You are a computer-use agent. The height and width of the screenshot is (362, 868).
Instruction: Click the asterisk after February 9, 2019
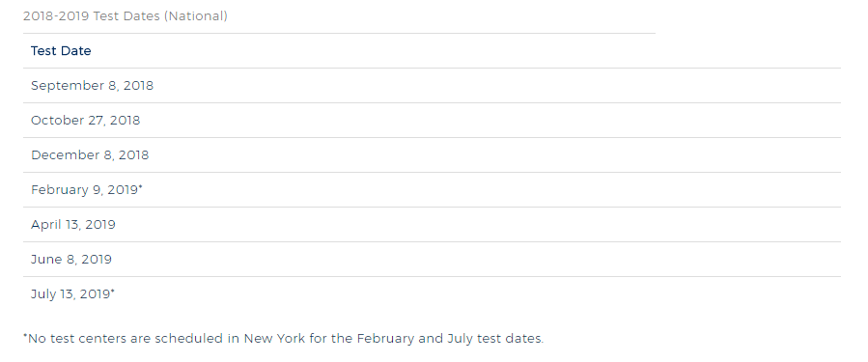[x=141, y=187]
